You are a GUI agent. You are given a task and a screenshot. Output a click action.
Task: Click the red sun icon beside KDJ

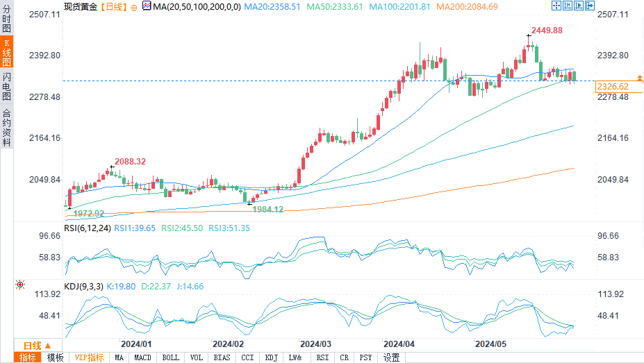[x=19, y=285]
